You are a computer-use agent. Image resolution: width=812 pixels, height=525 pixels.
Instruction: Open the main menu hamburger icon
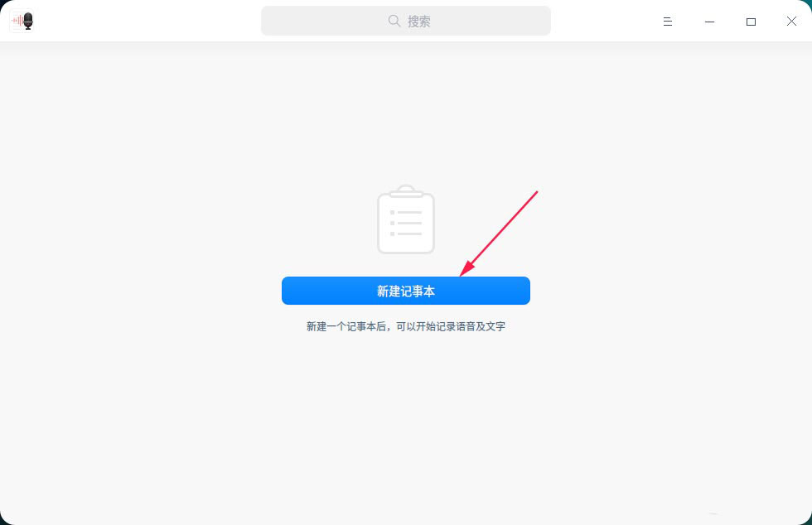point(668,22)
